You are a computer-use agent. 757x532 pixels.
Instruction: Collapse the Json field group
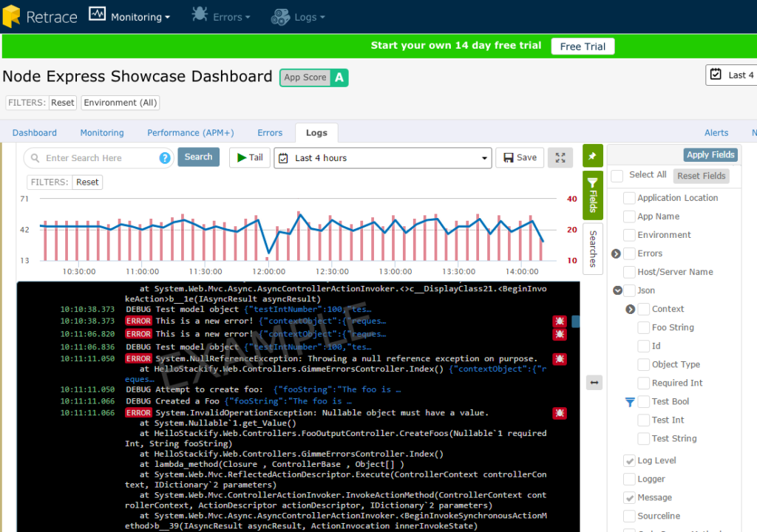(617, 290)
